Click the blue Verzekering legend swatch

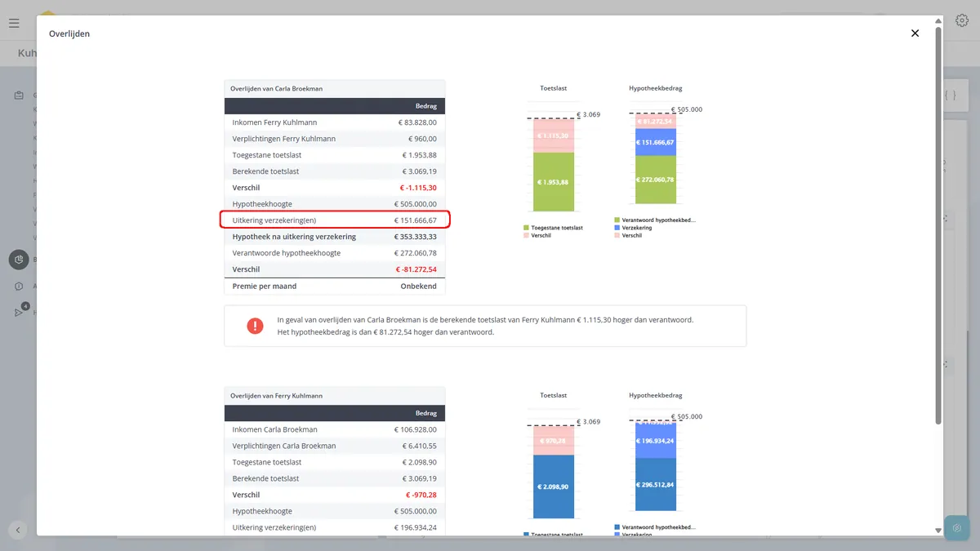pyautogui.click(x=615, y=228)
